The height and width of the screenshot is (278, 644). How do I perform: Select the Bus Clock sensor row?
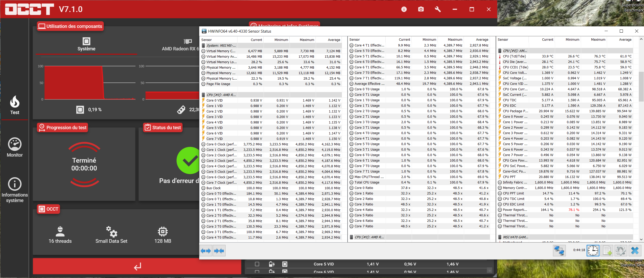click(271, 188)
